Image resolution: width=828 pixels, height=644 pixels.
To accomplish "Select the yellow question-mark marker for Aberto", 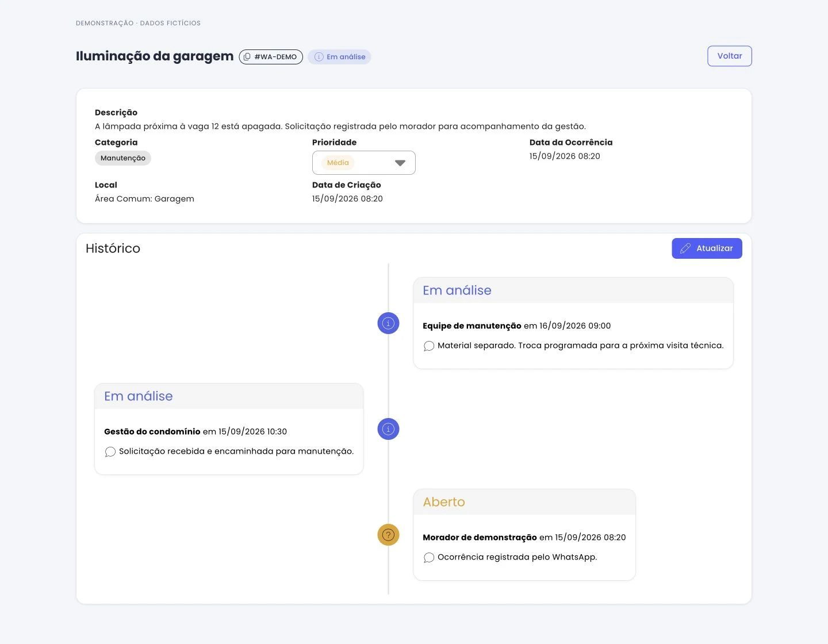I will [x=388, y=535].
